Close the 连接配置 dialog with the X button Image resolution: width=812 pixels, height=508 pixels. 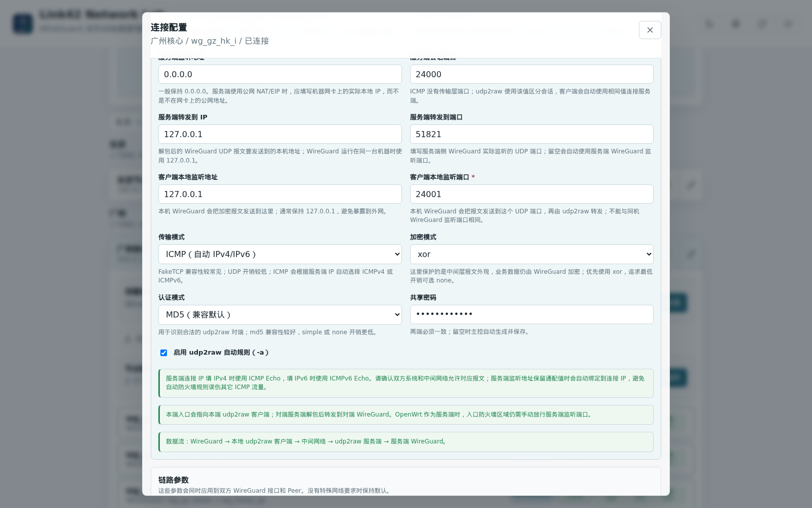(650, 30)
